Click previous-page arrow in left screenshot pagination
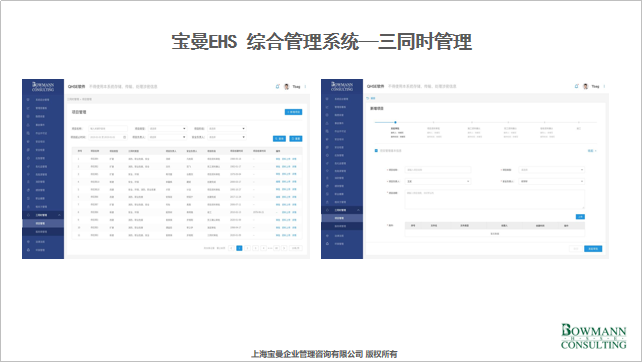The image size is (643, 363). [x=231, y=248]
